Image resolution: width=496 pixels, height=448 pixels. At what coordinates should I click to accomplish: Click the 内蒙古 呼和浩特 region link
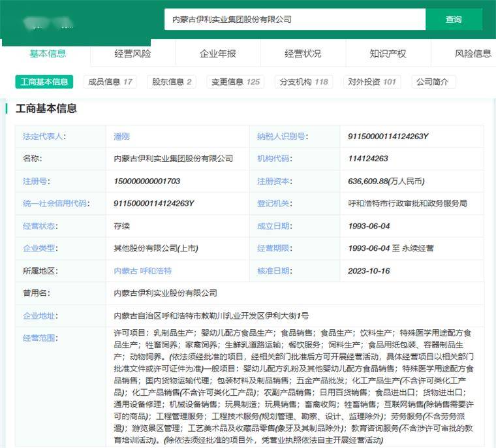pyautogui.click(x=143, y=271)
